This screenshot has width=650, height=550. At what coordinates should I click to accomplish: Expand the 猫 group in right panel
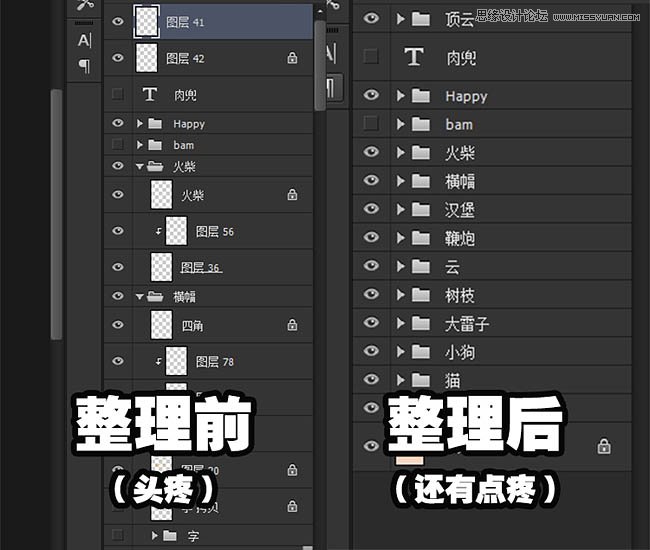[x=400, y=380]
